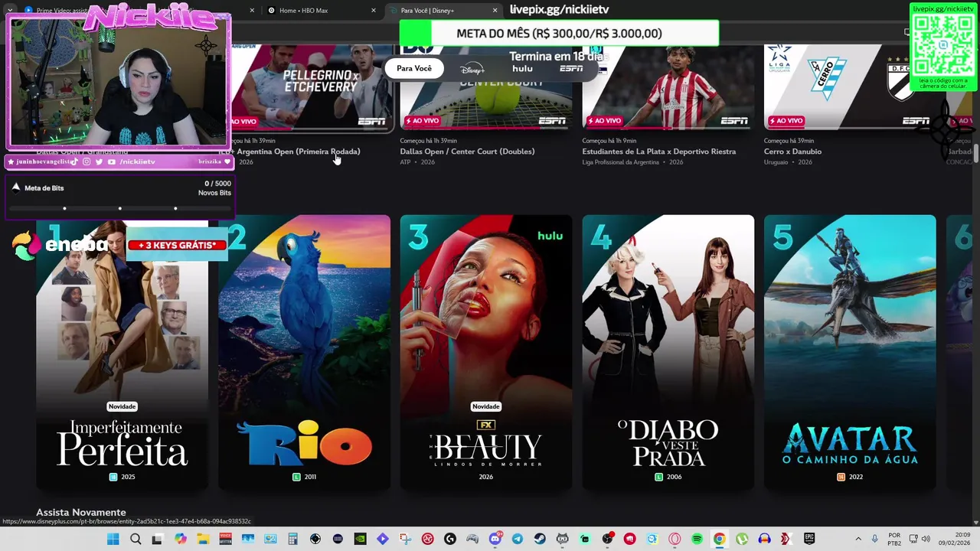Click the Dallas Open / Center Court (Doubles) title
The width and height of the screenshot is (980, 551).
coord(467,152)
